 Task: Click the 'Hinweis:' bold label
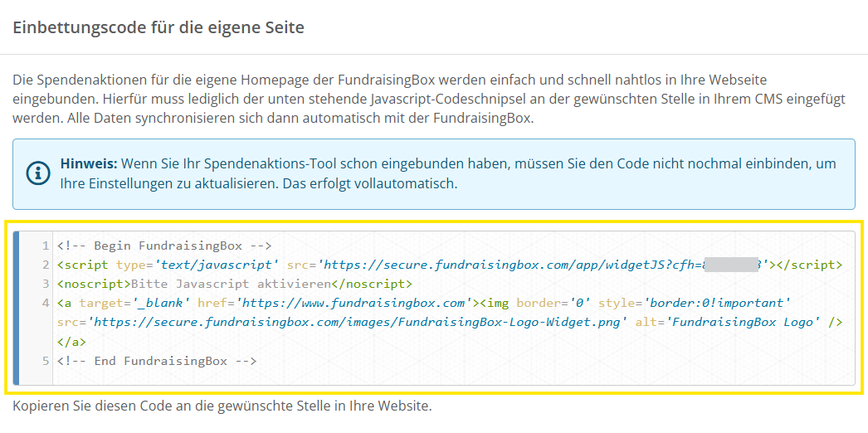coord(89,164)
